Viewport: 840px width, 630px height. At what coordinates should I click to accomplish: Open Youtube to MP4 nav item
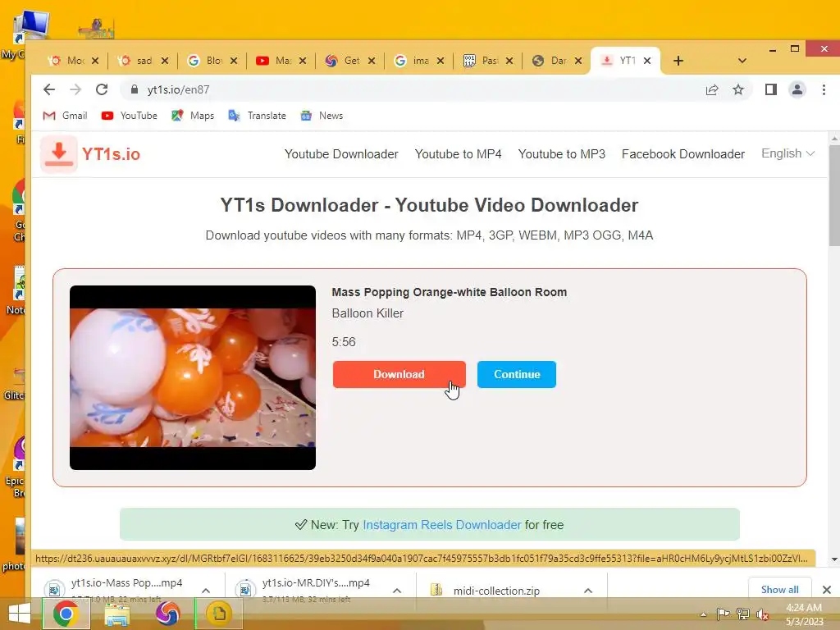coord(458,154)
